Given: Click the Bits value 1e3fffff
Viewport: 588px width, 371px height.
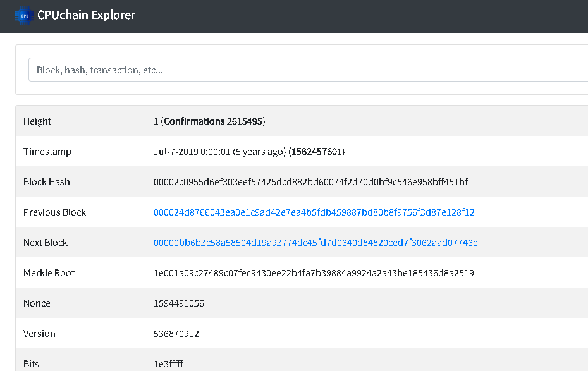Looking at the screenshot, I should pyautogui.click(x=168, y=364).
